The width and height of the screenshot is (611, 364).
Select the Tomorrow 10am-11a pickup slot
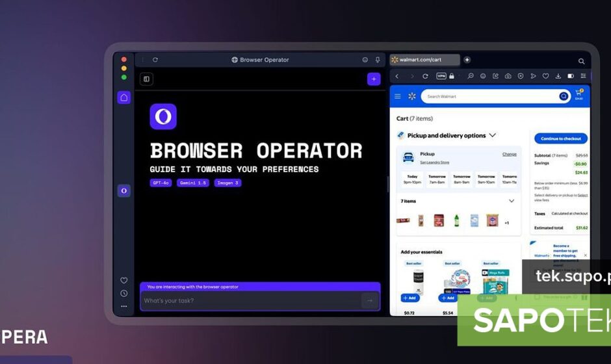tap(510, 179)
